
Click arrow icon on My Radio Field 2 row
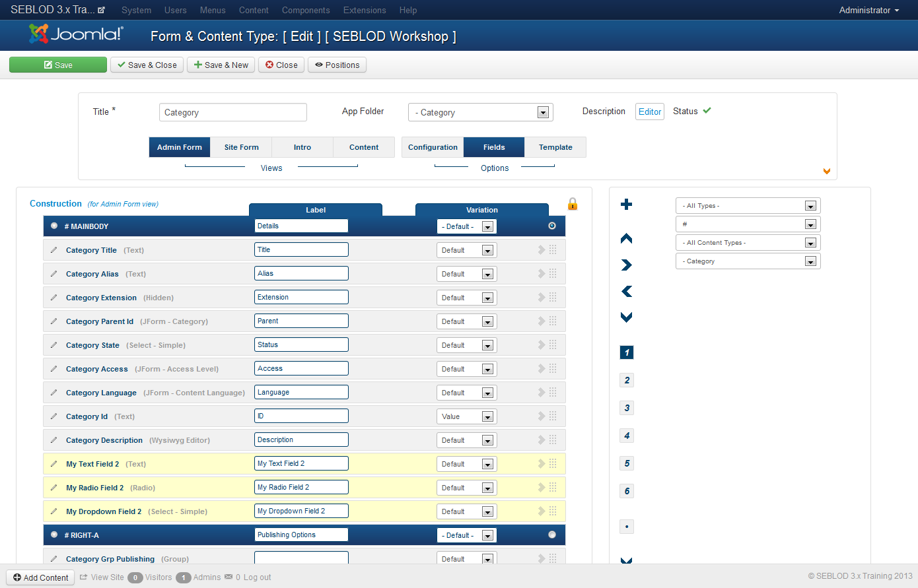[542, 487]
